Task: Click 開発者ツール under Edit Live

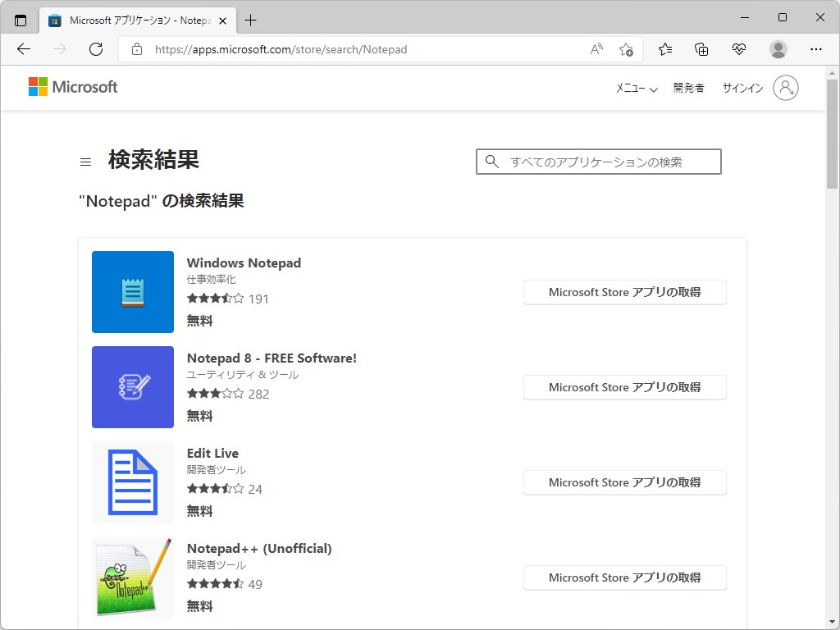Action: tap(217, 470)
